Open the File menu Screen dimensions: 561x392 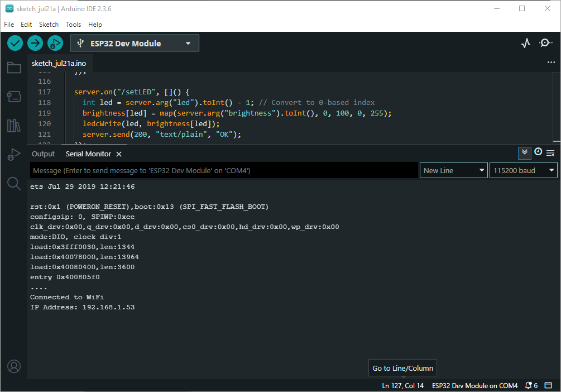[9, 25]
